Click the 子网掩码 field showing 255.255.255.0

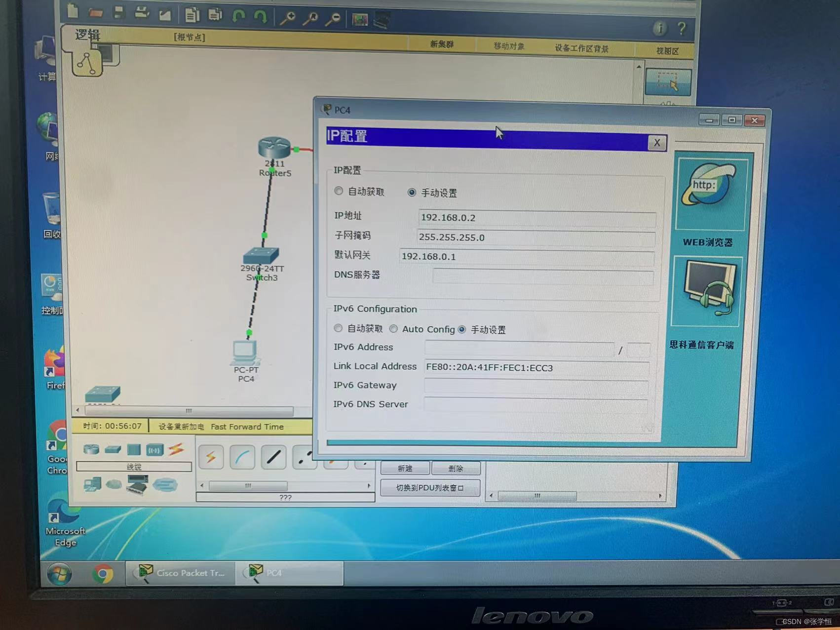[x=536, y=238]
